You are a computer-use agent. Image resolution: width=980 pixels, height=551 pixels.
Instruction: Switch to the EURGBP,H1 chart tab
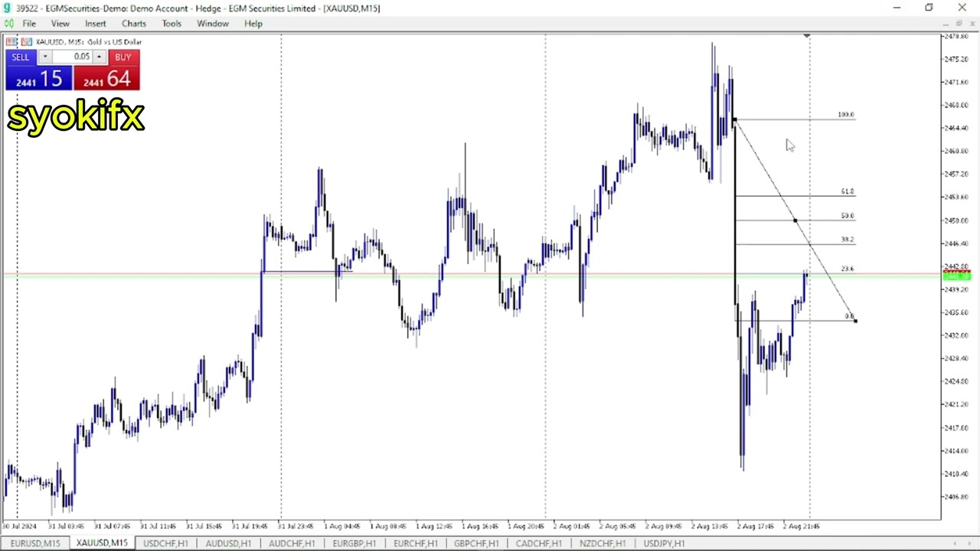[x=354, y=543]
